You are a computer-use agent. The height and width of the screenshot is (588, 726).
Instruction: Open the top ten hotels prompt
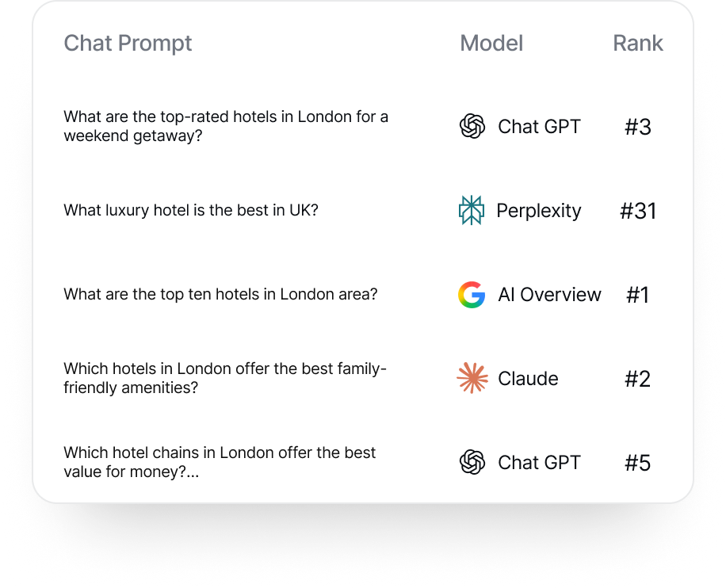pyautogui.click(x=220, y=295)
